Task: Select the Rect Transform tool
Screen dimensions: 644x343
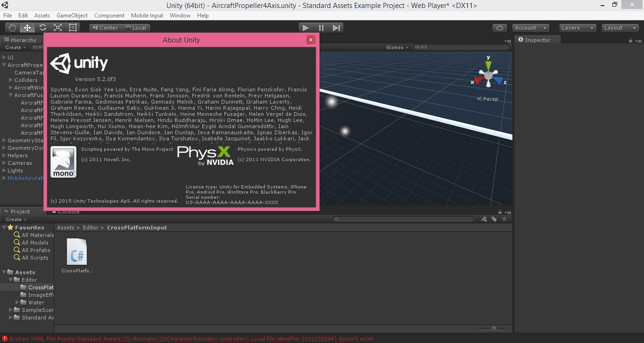Action: (x=73, y=28)
